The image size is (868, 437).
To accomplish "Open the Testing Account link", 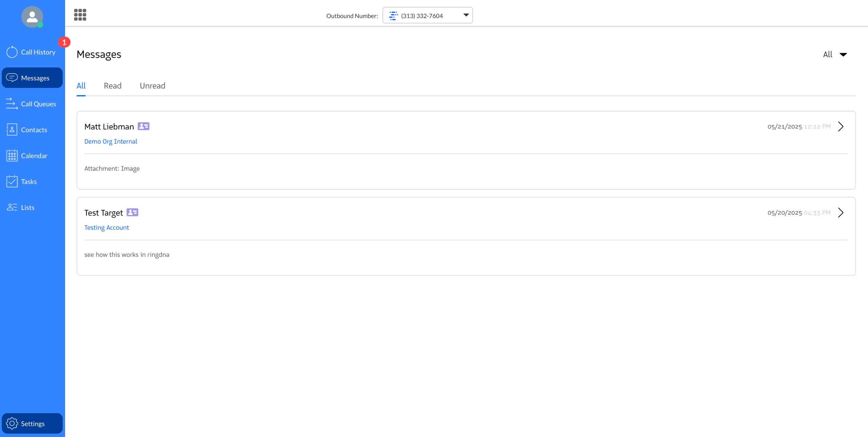I will 106,228.
